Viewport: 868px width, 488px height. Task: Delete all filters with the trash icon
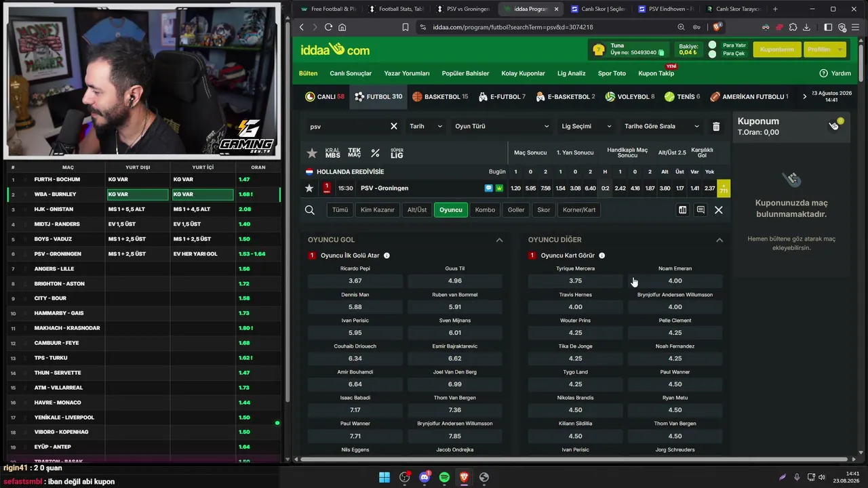tap(716, 126)
